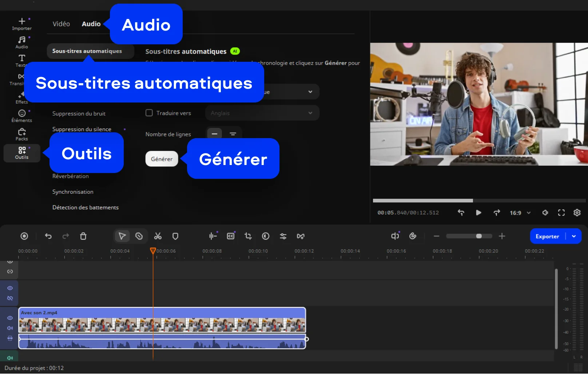Screen dimensions: 588x378
Task: Open the Importer panel icon
Action: [x=22, y=24]
